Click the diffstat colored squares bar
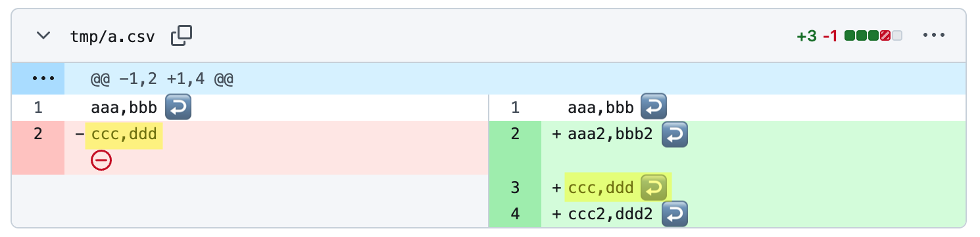Viewport: 980px width, 237px height. pyautogui.click(x=873, y=36)
